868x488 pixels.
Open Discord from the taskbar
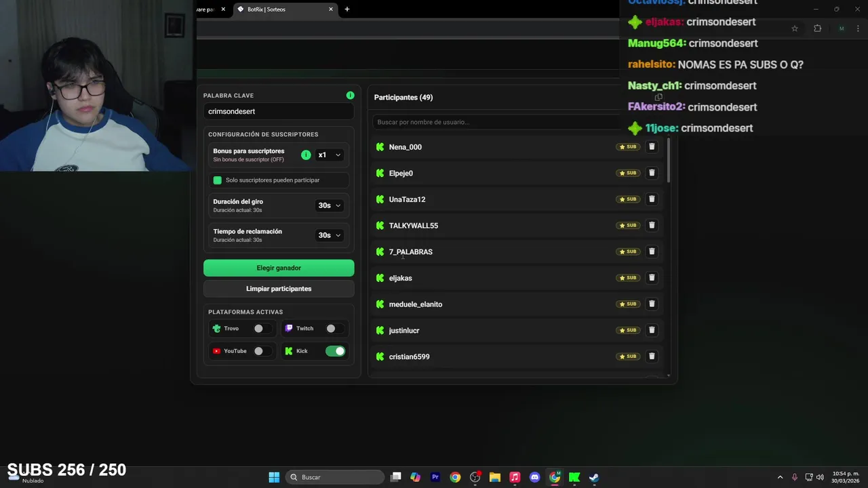534,477
